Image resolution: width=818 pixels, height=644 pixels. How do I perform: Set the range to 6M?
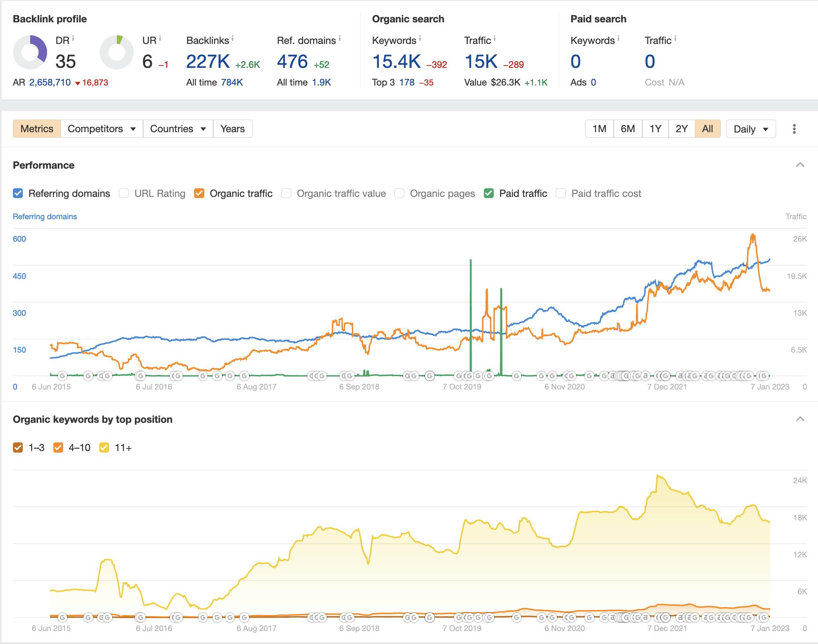(x=628, y=129)
